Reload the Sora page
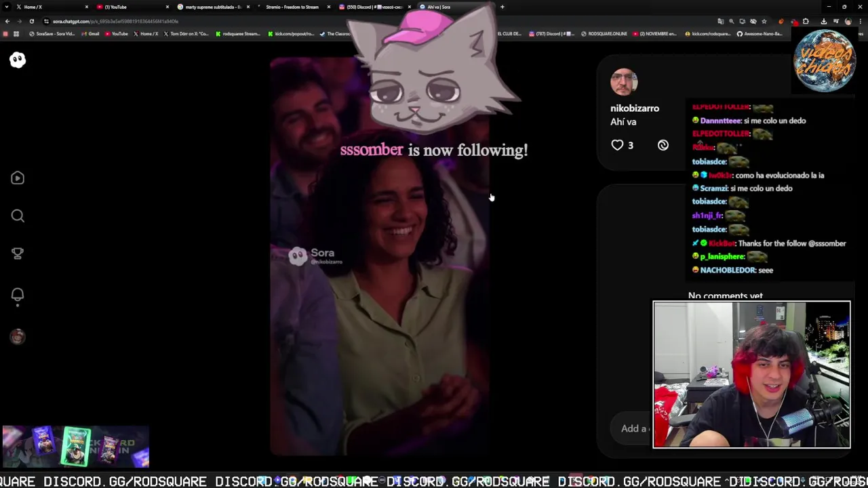This screenshot has width=868, height=488. pos(31,21)
